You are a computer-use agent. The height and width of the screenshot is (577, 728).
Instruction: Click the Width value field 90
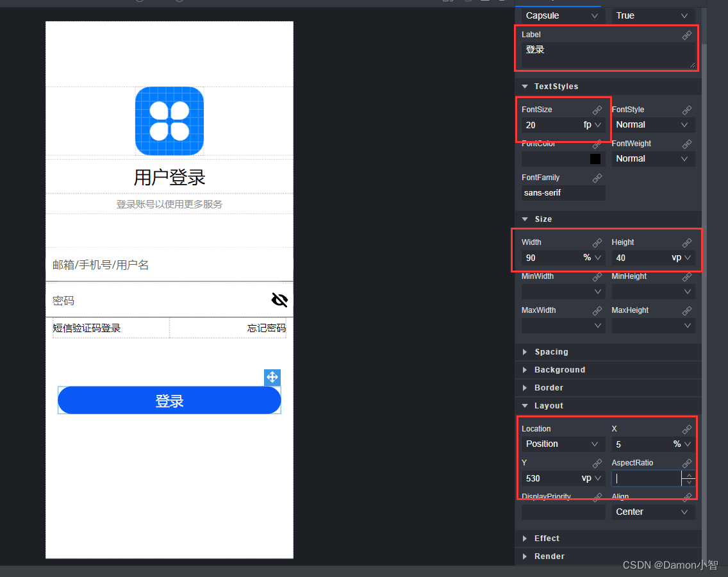(552, 257)
